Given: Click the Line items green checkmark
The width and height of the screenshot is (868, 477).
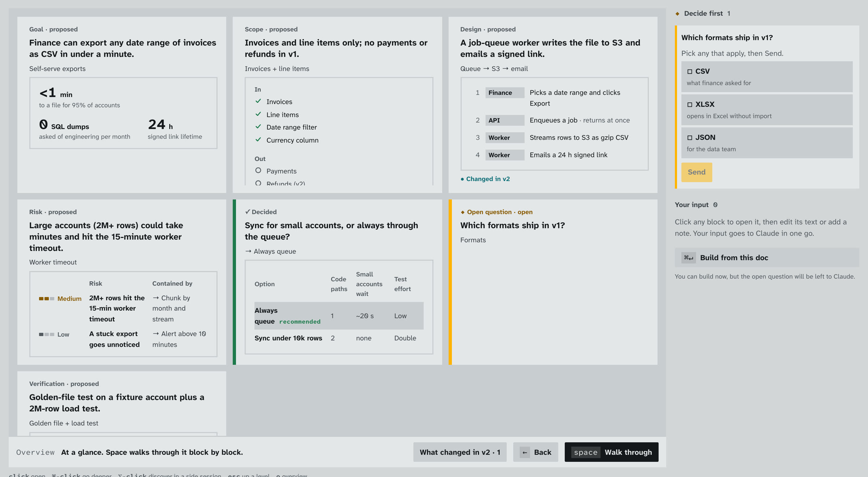Looking at the screenshot, I should pos(258,114).
